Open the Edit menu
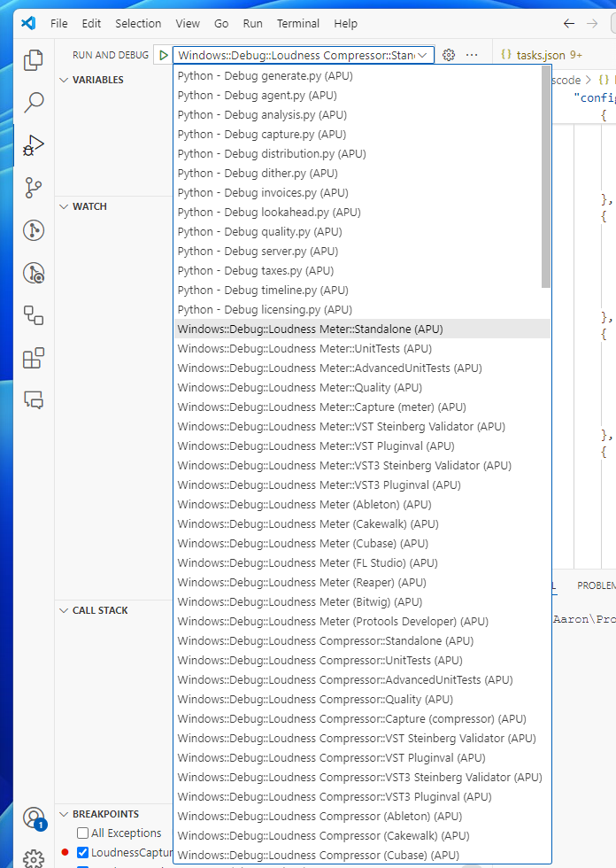616x868 pixels. point(91,24)
